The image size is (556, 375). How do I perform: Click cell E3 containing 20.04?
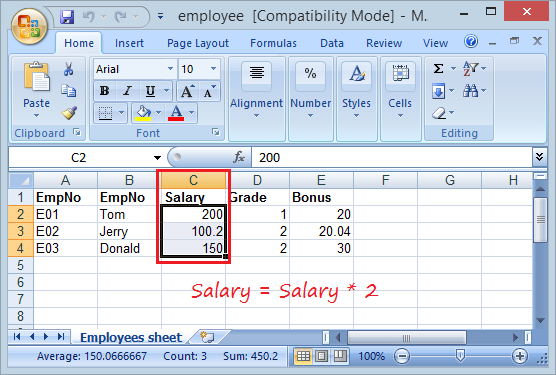(x=321, y=231)
